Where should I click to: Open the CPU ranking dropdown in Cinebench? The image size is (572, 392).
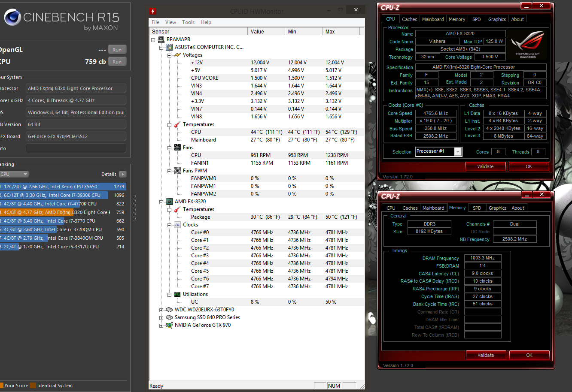click(x=14, y=174)
